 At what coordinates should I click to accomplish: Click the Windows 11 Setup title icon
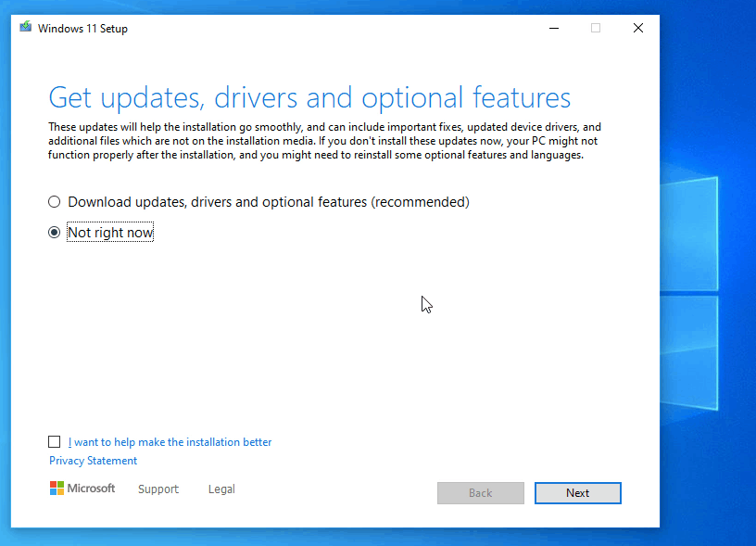pyautogui.click(x=26, y=27)
